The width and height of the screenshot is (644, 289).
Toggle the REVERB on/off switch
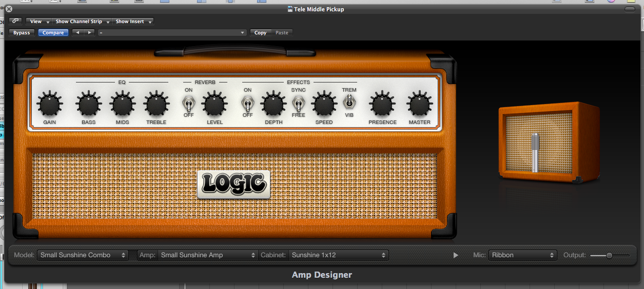pos(188,104)
